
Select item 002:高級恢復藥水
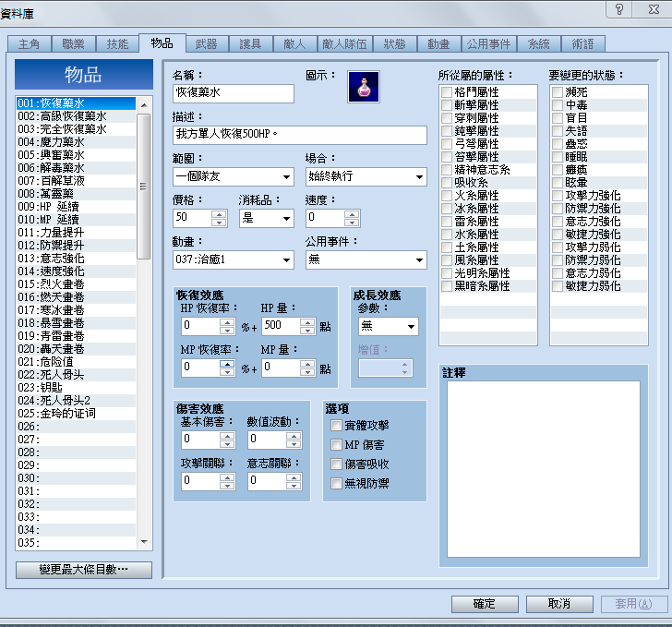pyautogui.click(x=77, y=116)
